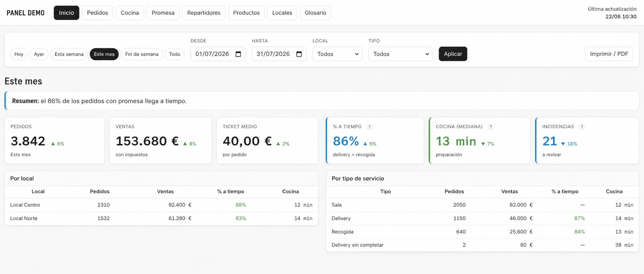644x274 pixels.
Task: Click the PANEL DEMO logo text
Action: tap(25, 13)
